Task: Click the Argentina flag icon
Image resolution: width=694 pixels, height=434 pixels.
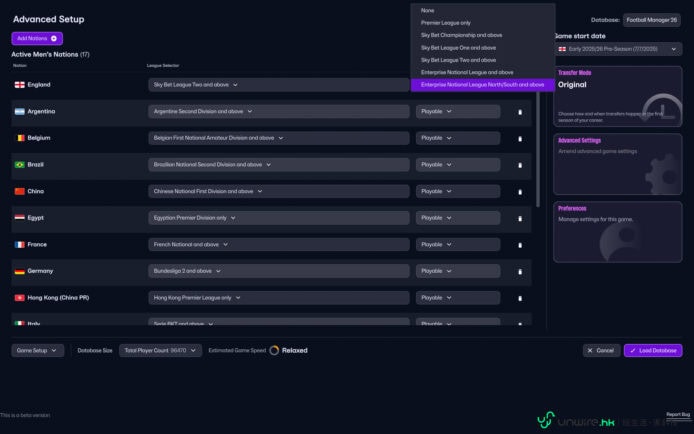Action: coord(19,111)
